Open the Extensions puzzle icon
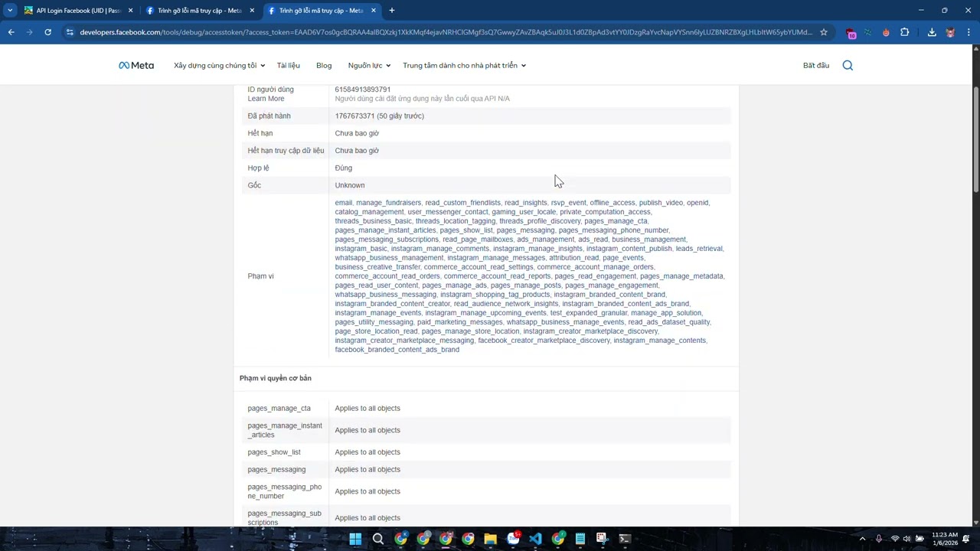The width and height of the screenshot is (980, 551). click(905, 32)
